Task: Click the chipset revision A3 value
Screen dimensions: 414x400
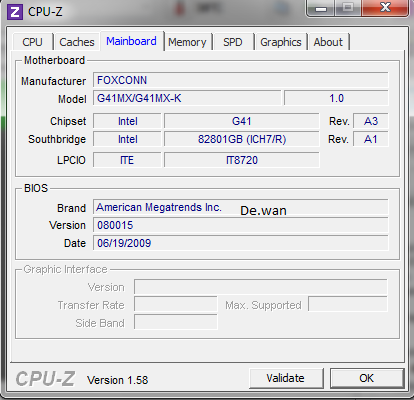Action: [x=371, y=121]
